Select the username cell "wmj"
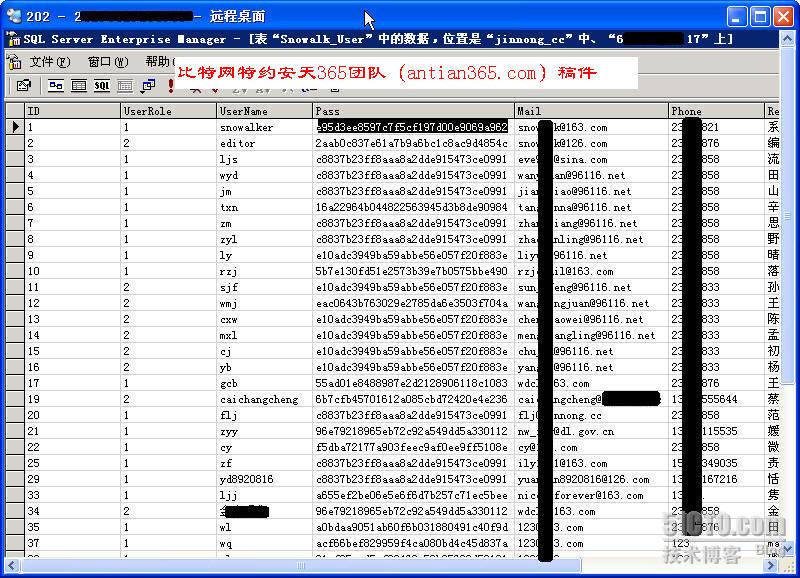 click(264, 303)
